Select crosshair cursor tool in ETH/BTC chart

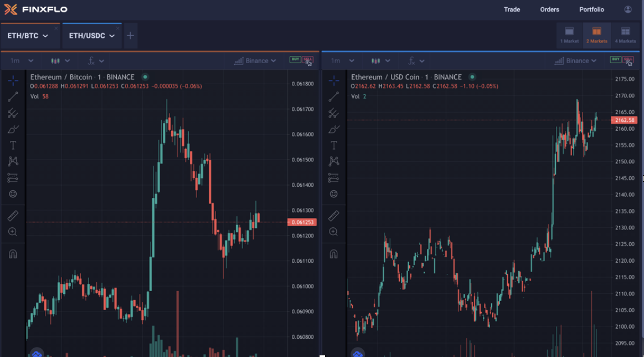(x=13, y=80)
